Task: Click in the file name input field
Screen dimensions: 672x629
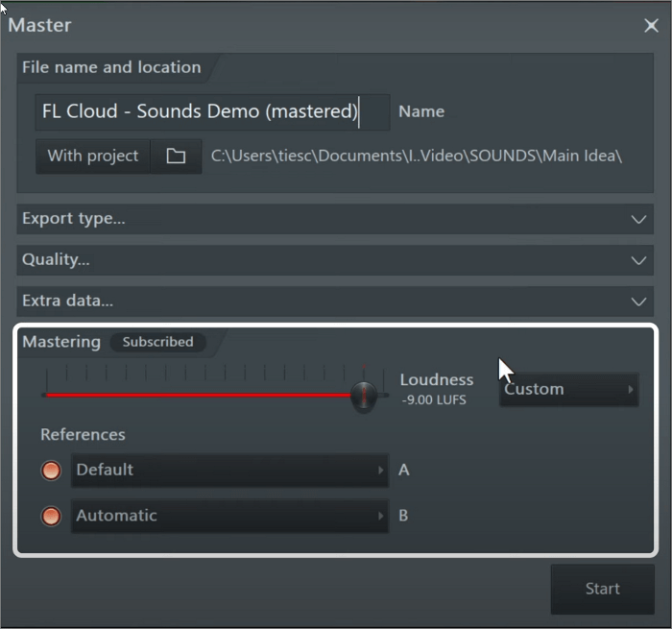Action: 212,112
